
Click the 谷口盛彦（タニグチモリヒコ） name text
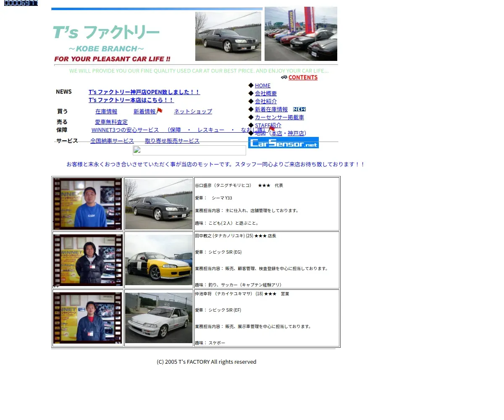[x=223, y=185]
